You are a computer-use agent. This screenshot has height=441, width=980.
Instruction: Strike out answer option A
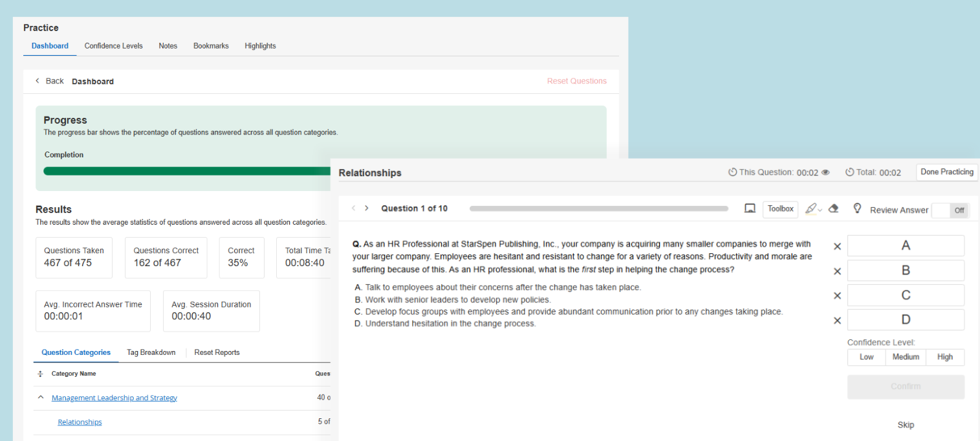837,246
